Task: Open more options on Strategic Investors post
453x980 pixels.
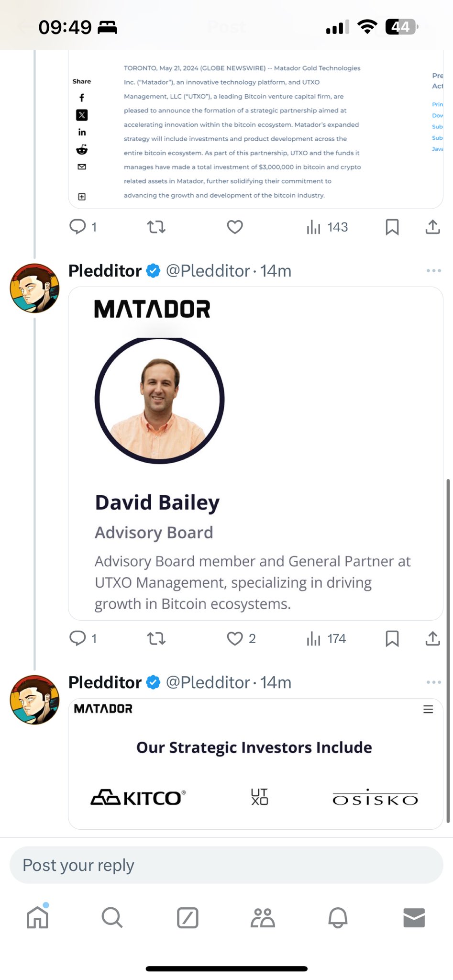Action: 433,682
